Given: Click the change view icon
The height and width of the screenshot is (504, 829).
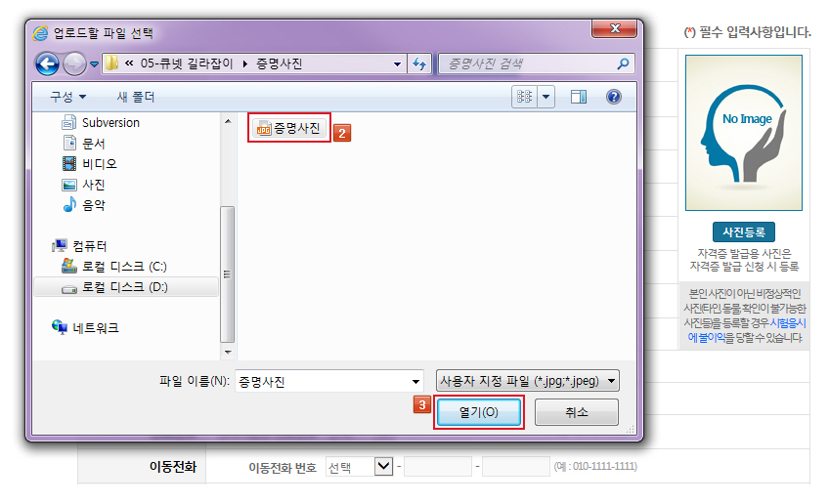Looking at the screenshot, I should (x=524, y=97).
